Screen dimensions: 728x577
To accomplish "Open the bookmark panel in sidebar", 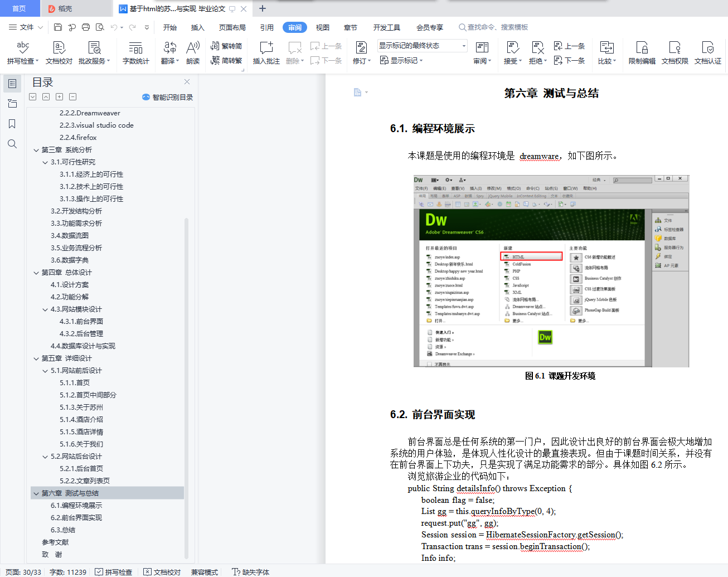I will 12,124.
